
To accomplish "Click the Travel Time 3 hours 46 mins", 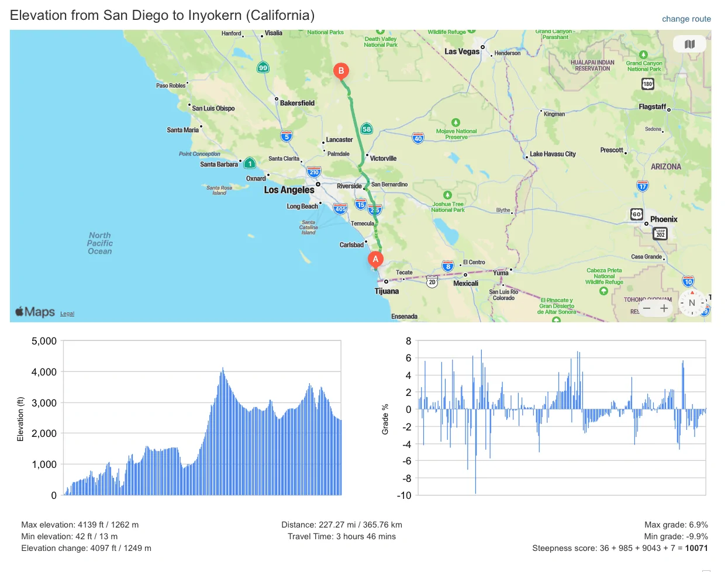I will (341, 536).
